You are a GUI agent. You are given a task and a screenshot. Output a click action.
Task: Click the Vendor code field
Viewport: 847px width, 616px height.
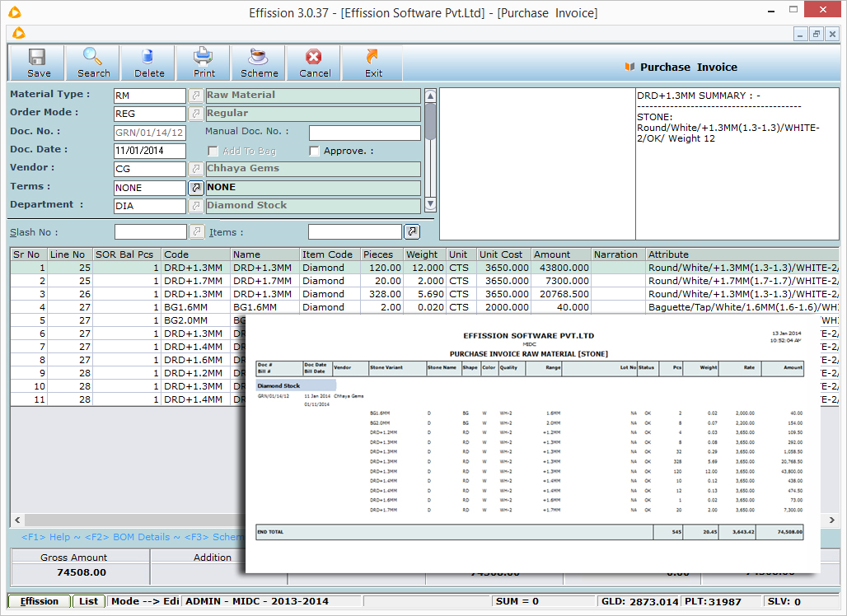tap(150, 169)
